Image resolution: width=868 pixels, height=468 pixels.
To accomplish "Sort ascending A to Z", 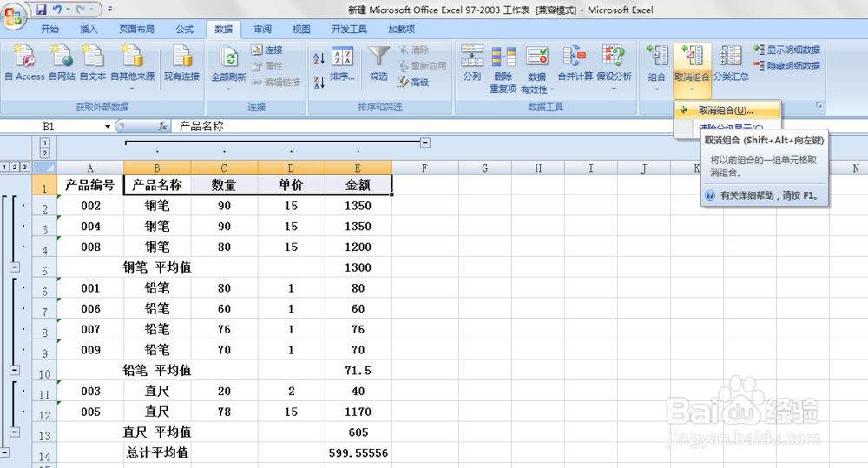I will click(x=319, y=57).
